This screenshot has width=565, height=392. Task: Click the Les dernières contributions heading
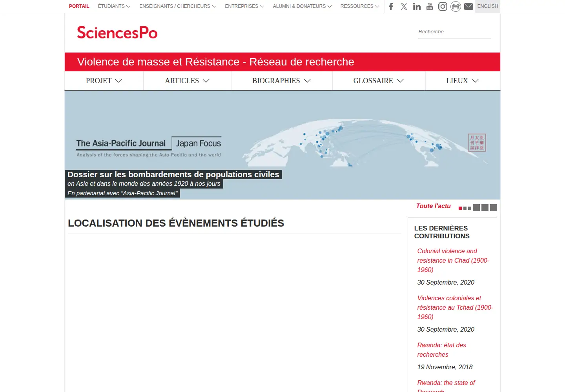(442, 232)
